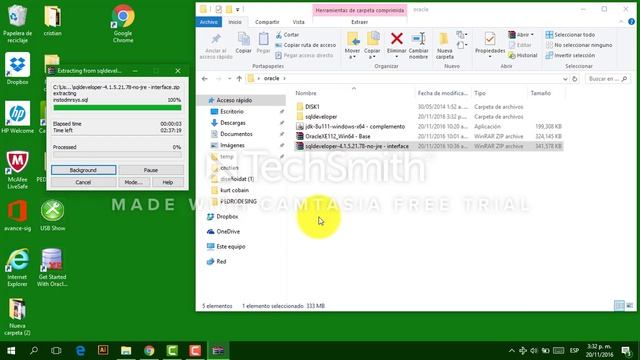Viewport: 640px width, 360px height.
Task: Open the Archivo tab
Action: [209, 22]
